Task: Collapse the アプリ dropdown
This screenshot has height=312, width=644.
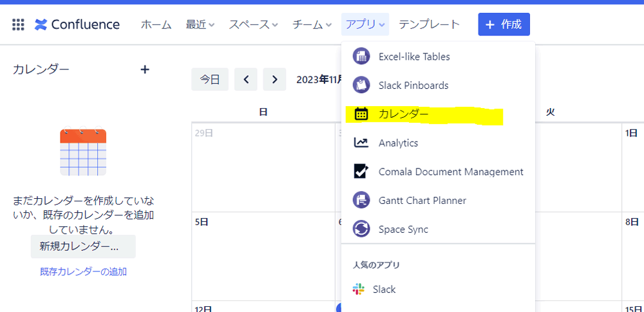Action: [x=365, y=24]
